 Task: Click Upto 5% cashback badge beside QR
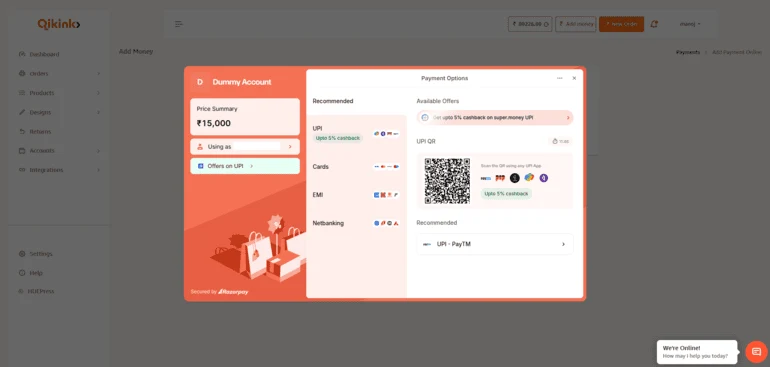pos(506,194)
